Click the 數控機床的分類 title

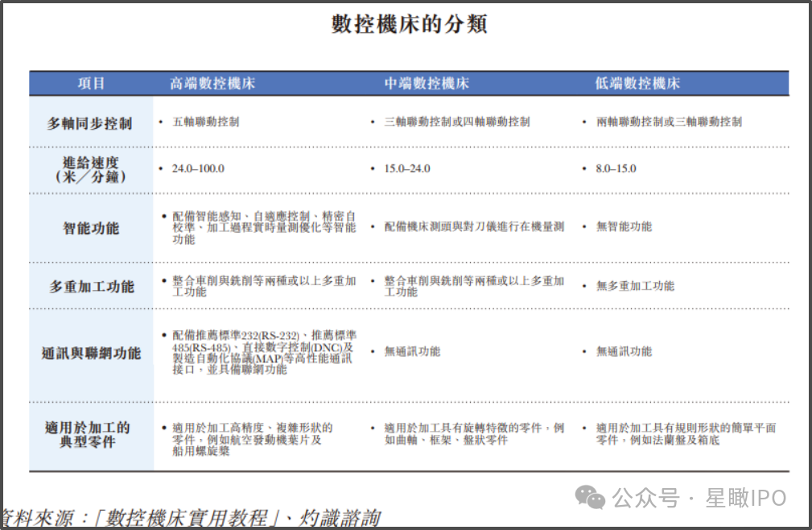pos(409,24)
